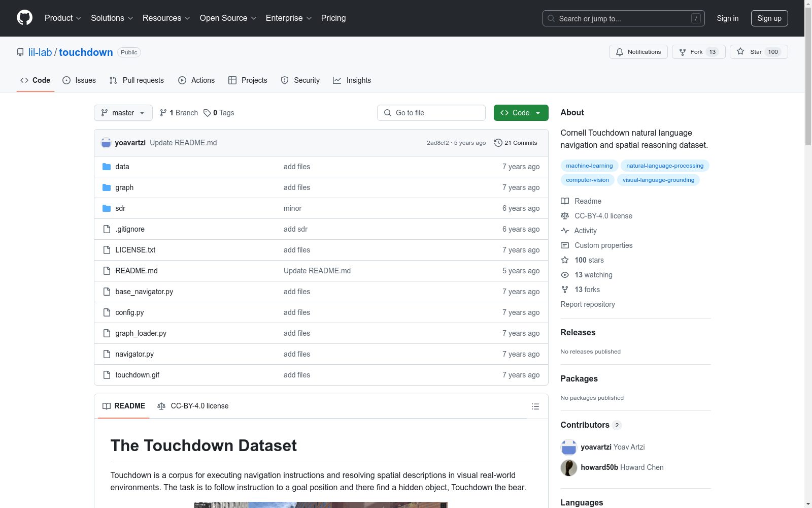Open the GitHub homepage logo

(x=24, y=18)
